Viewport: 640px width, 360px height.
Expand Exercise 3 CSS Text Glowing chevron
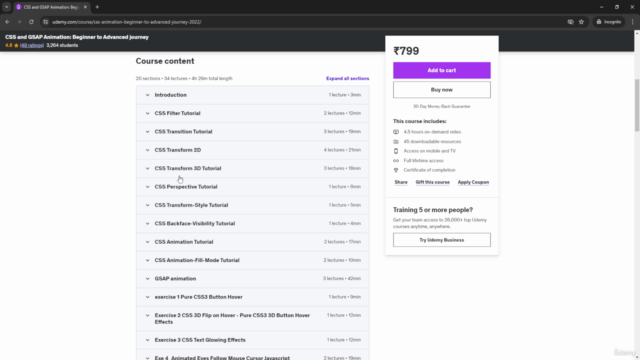click(x=147, y=340)
